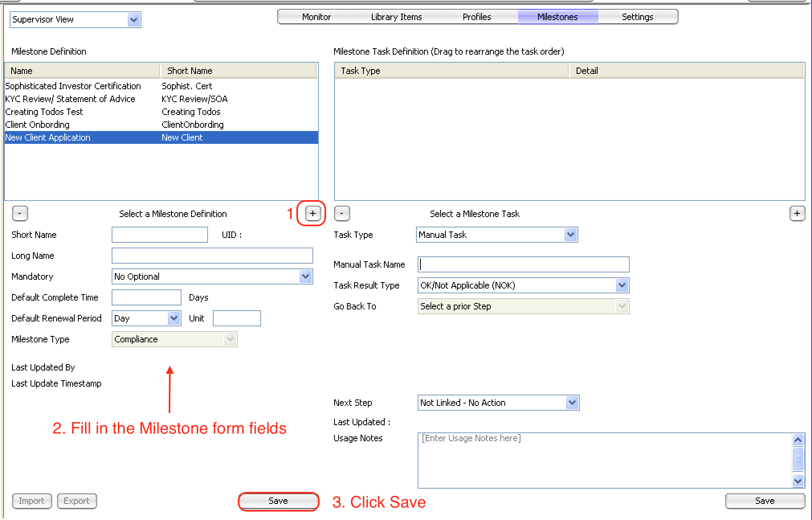This screenshot has height=520, width=812.
Task: Expand the Mandatory dropdown
Action: pyautogui.click(x=305, y=276)
